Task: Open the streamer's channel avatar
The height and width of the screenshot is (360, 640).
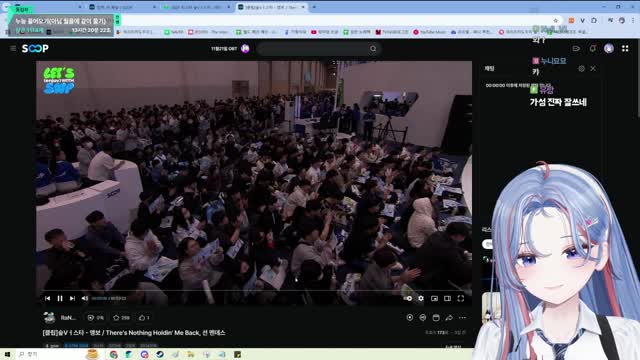Action: pos(49,318)
